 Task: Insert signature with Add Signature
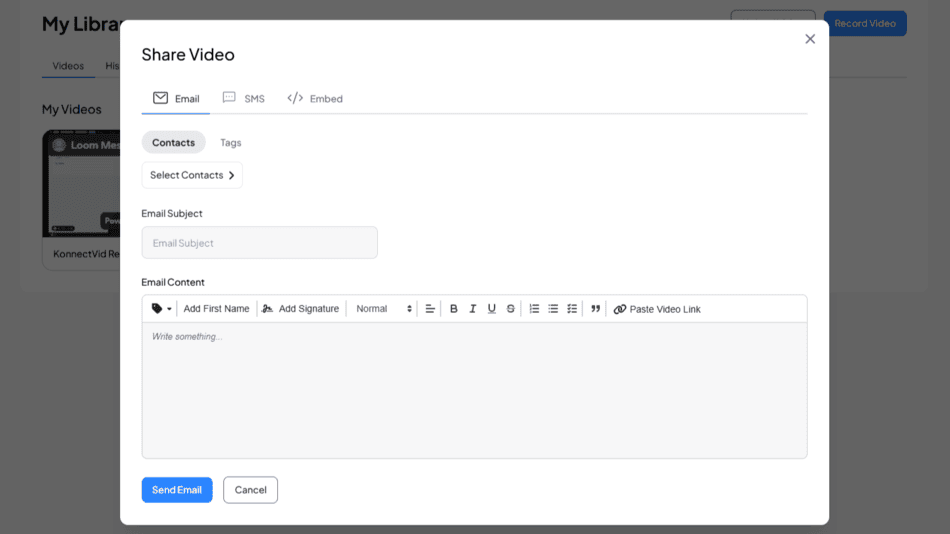pyautogui.click(x=301, y=309)
